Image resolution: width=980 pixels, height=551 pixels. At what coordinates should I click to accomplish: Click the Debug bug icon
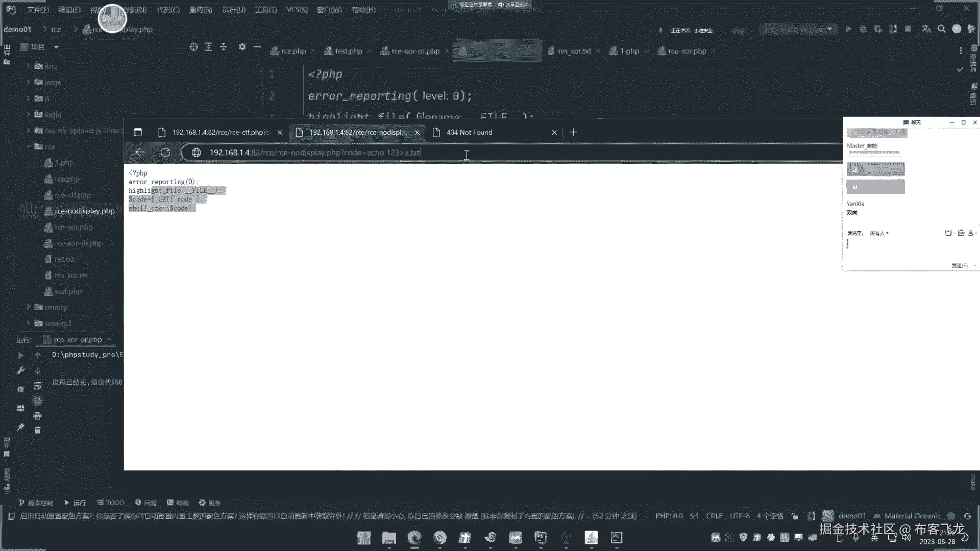[863, 29]
